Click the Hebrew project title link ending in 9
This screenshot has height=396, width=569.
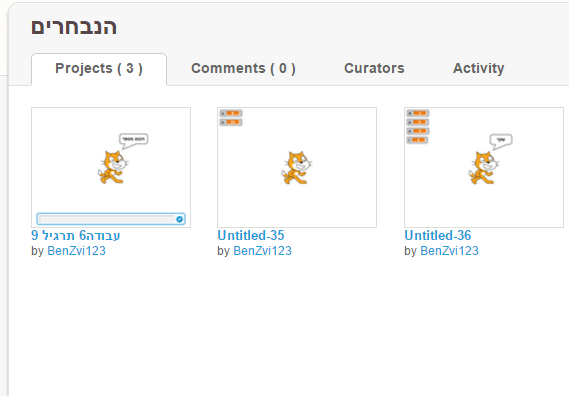(x=75, y=236)
